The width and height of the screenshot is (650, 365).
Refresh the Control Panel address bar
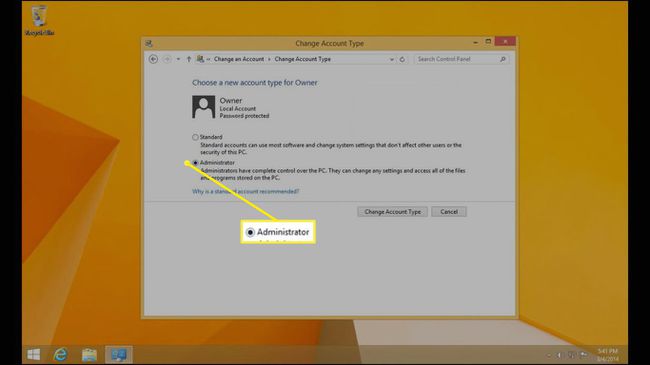tap(402, 59)
